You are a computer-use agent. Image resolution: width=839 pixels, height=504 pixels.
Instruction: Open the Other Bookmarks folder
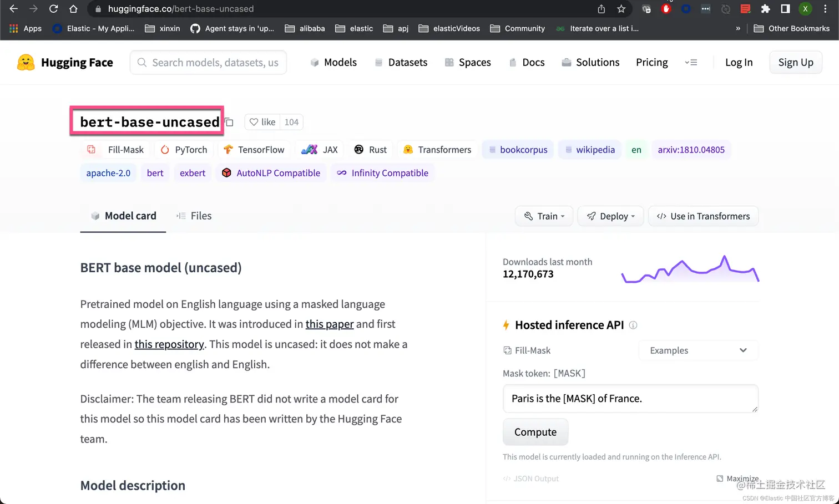pos(792,28)
